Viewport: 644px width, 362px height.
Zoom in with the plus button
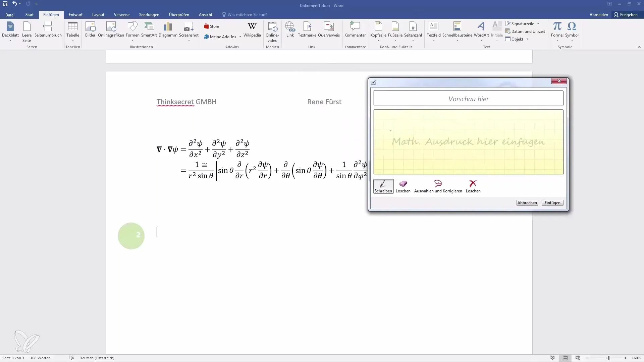point(626,358)
